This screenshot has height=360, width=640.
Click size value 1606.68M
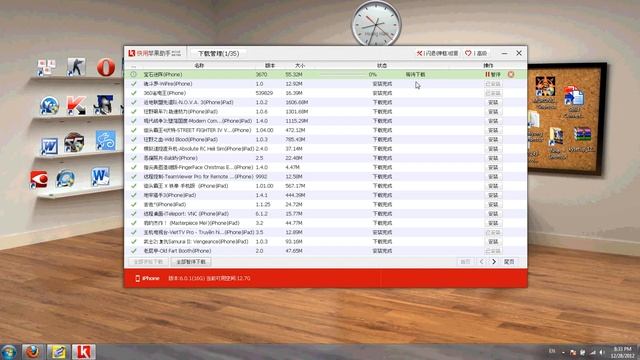coord(297,102)
